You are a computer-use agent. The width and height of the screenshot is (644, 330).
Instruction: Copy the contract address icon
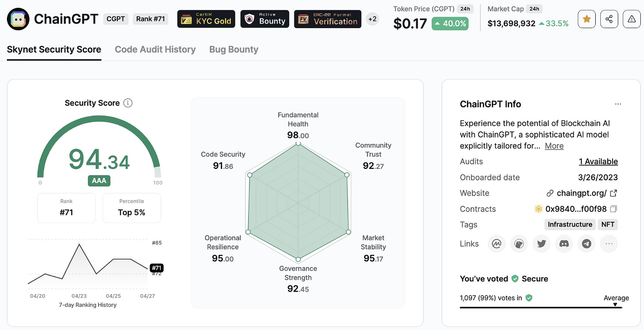click(613, 209)
